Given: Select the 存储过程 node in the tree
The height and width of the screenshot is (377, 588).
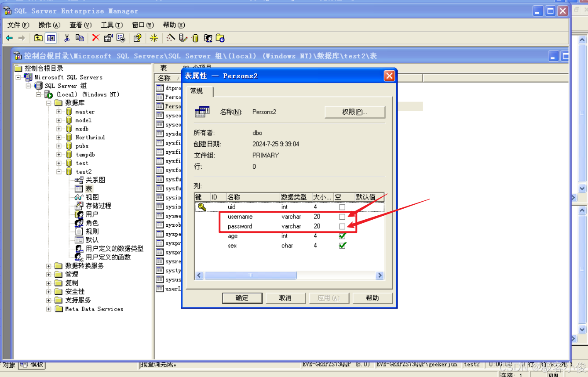Looking at the screenshot, I should pyautogui.click(x=98, y=206).
